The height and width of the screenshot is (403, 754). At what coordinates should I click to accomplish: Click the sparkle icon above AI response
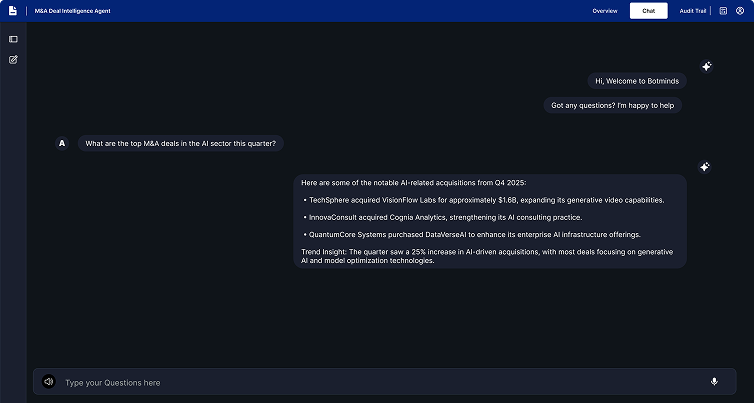coord(705,167)
